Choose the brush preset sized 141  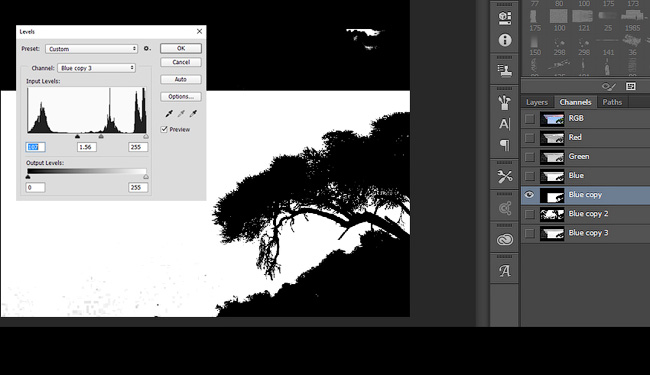click(608, 44)
